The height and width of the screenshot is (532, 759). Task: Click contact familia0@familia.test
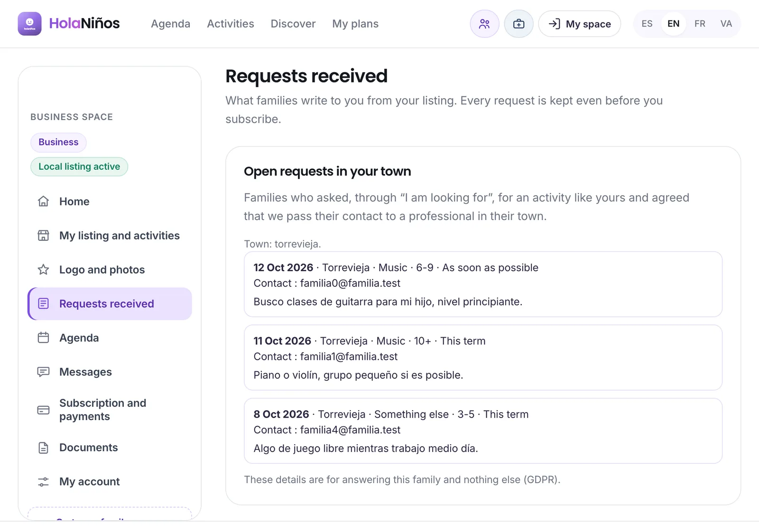click(x=350, y=283)
